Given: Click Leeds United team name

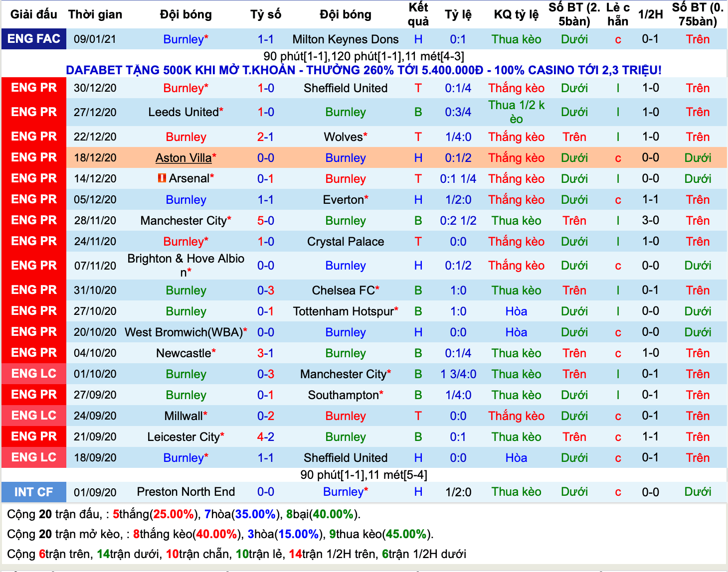Looking at the screenshot, I should pyautogui.click(x=183, y=112).
